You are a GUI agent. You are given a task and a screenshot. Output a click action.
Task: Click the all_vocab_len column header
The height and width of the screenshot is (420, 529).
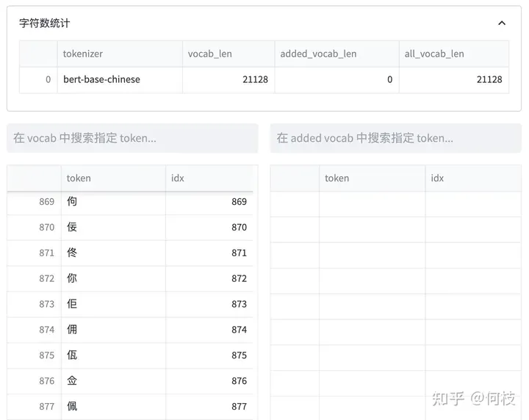coord(454,54)
